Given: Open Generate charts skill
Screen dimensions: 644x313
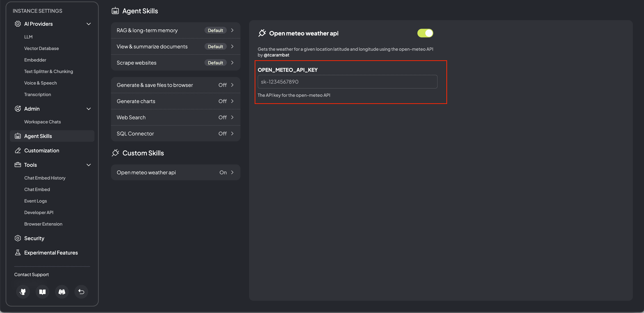Looking at the screenshot, I should (176, 101).
